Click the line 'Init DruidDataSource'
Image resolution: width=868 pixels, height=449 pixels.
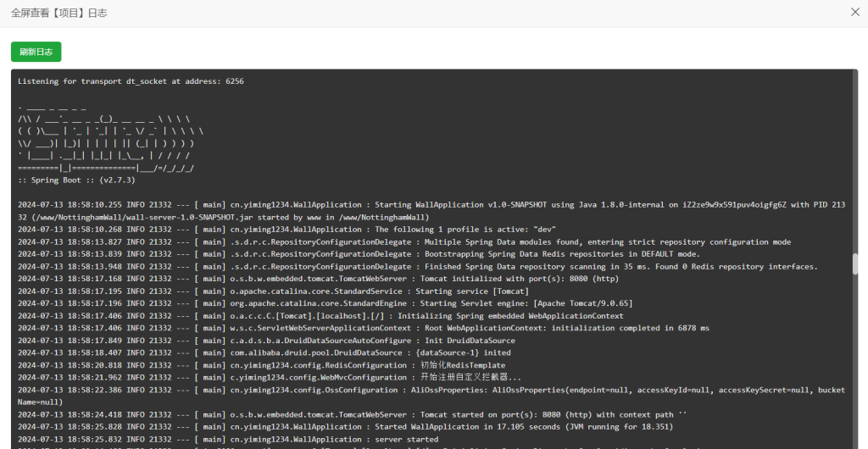click(x=266, y=341)
